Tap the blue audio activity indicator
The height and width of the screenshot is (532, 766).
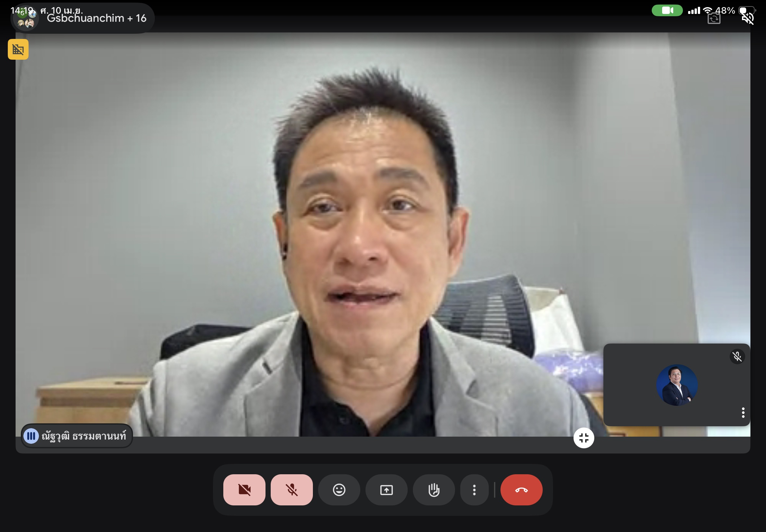coord(31,436)
